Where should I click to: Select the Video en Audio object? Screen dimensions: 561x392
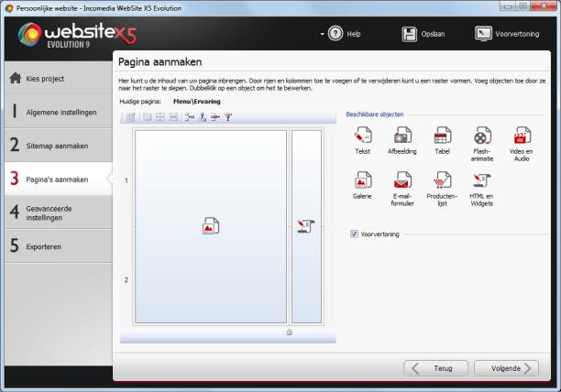point(522,144)
